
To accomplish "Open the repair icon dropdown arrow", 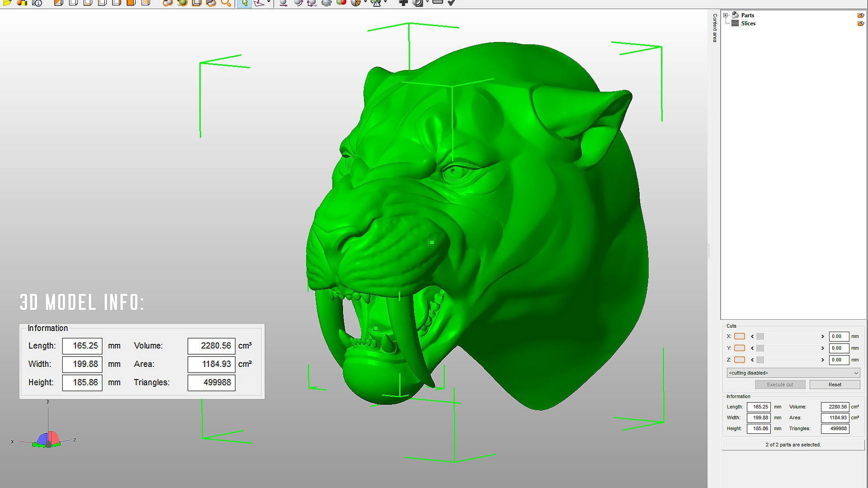I will (x=385, y=2).
